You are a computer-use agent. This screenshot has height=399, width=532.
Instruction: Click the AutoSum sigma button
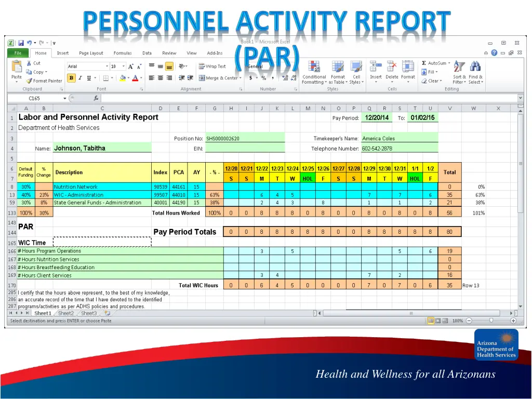point(436,63)
